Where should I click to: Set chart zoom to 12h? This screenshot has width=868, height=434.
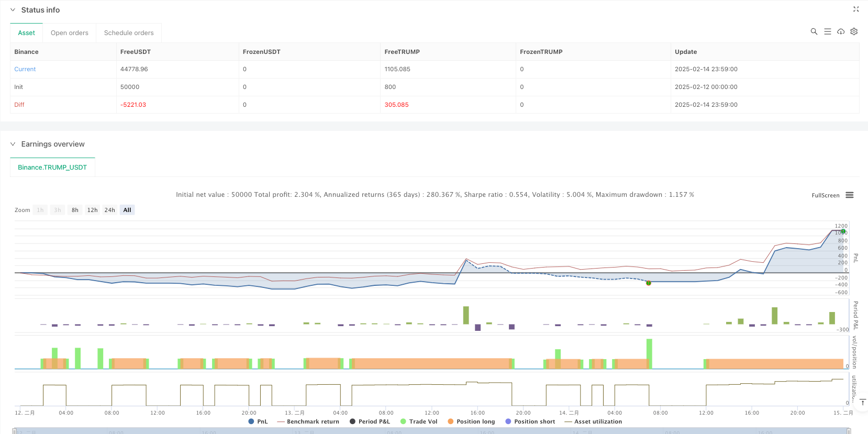coord(92,210)
